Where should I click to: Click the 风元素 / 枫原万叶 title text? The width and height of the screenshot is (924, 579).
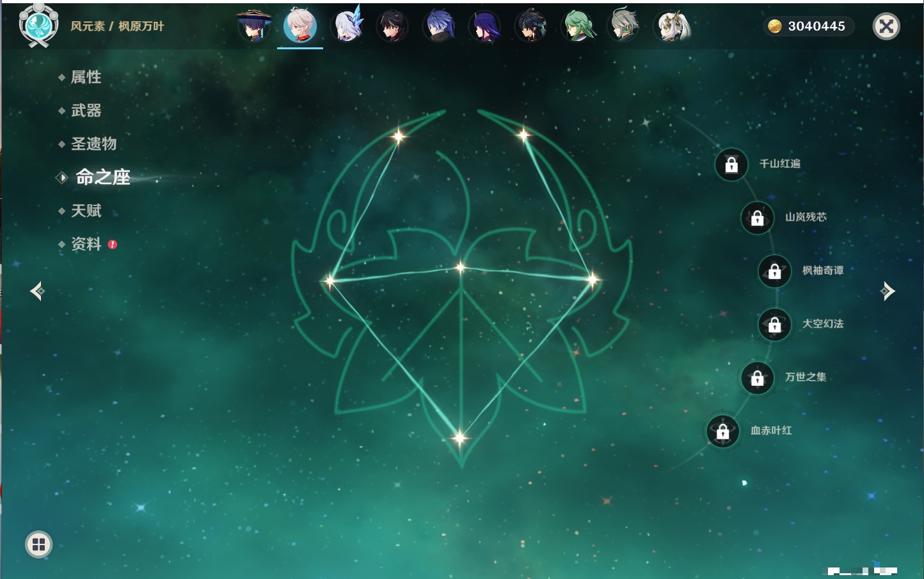117,26
